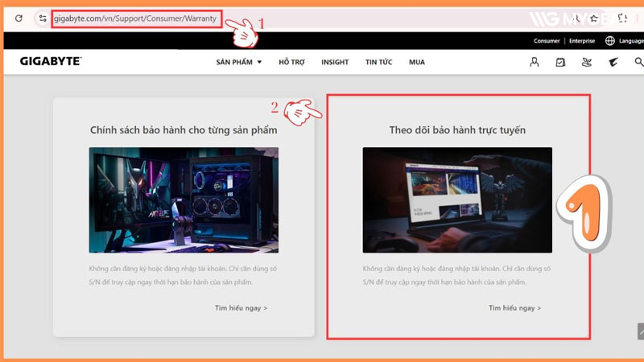Reload the page with the refresh icon
Viewport: 644px width, 362px height.
tap(19, 19)
